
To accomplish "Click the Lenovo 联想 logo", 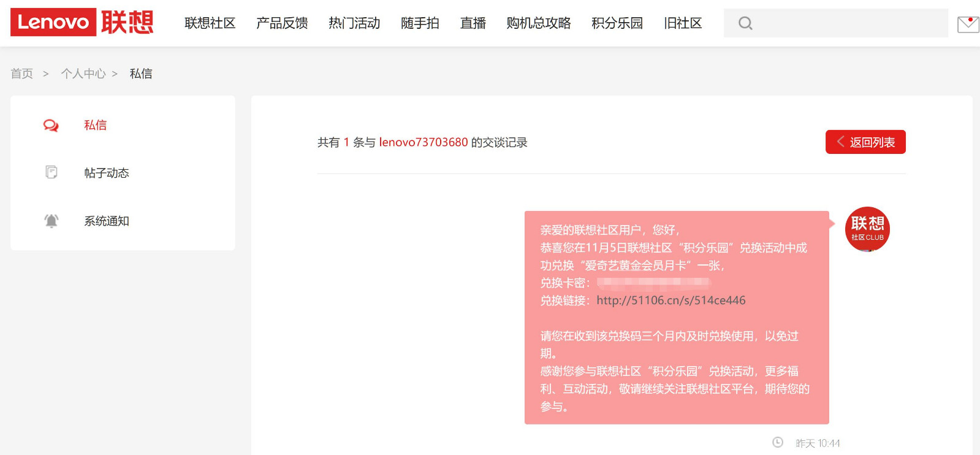I will click(x=82, y=22).
